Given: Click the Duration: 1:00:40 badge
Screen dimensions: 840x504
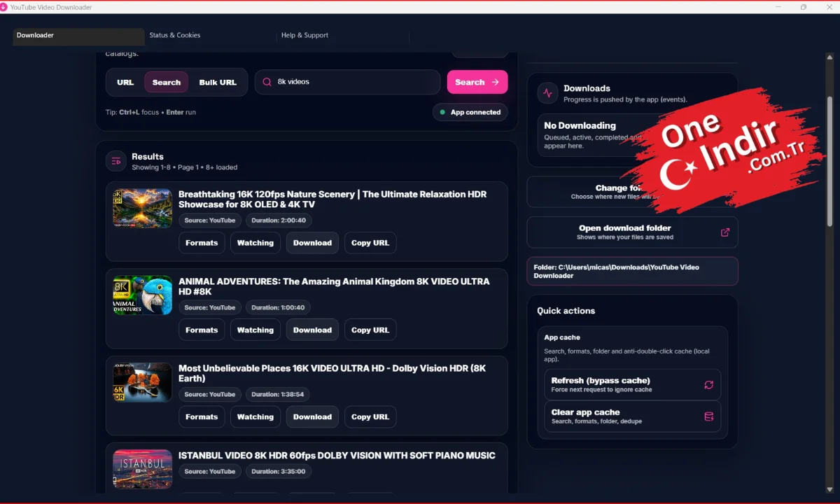Looking at the screenshot, I should (x=279, y=307).
